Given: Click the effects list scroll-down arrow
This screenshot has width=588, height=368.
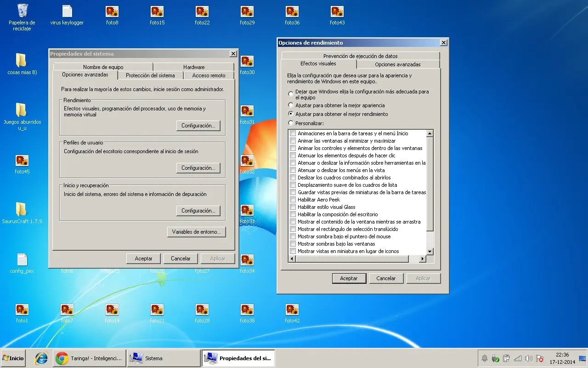Looking at the screenshot, I should (430, 252).
